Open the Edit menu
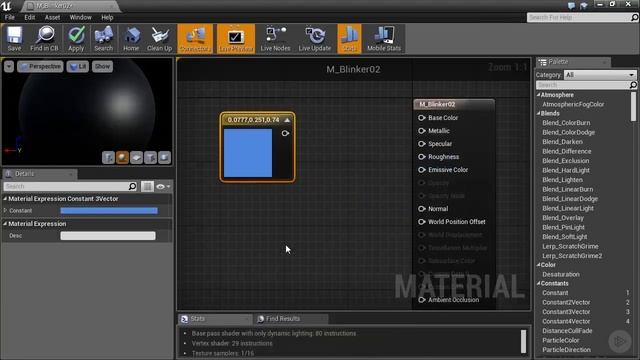 29,17
